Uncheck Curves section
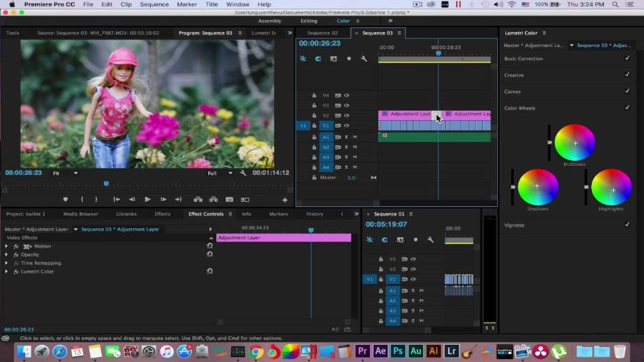644x362 pixels. click(x=627, y=91)
